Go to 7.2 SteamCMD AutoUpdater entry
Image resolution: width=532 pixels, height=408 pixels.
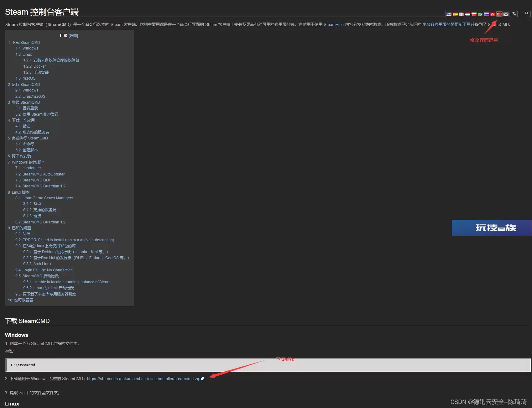pos(40,174)
